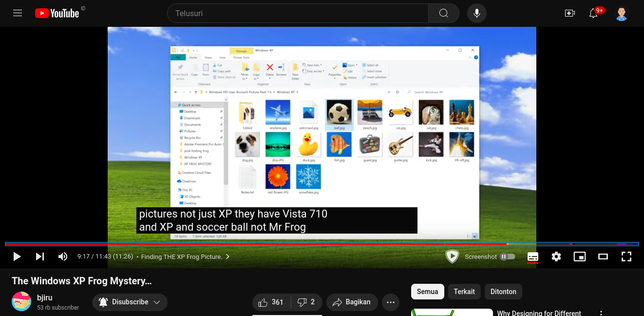Enter fullscreen mode
Screen dimensions: 644x316
626,257
